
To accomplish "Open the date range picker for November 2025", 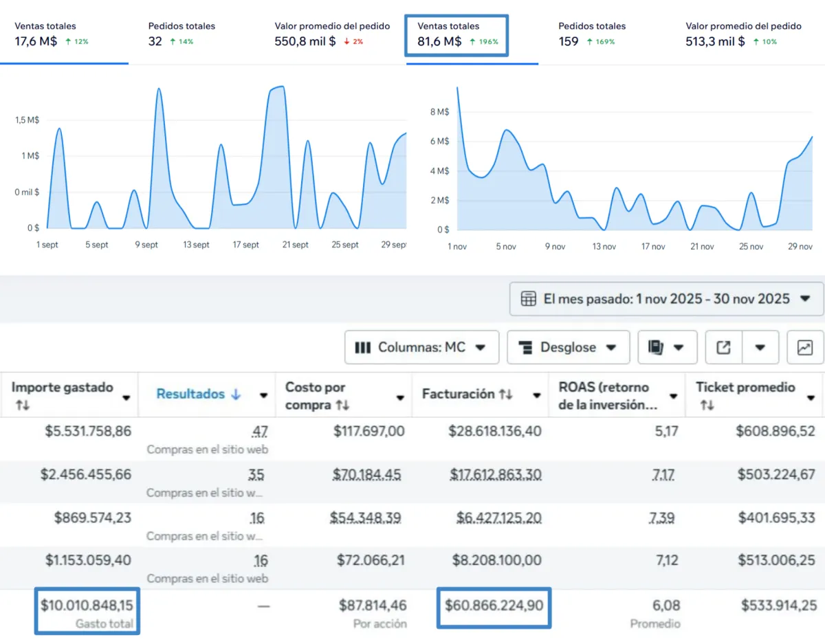I will pyautogui.click(x=666, y=299).
